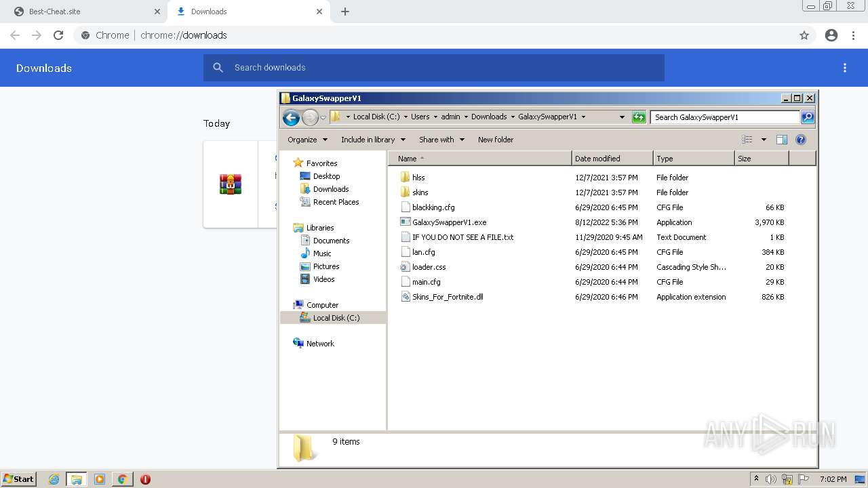Image resolution: width=868 pixels, height=488 pixels.
Task: Open the Share with dropdown
Action: coord(442,140)
